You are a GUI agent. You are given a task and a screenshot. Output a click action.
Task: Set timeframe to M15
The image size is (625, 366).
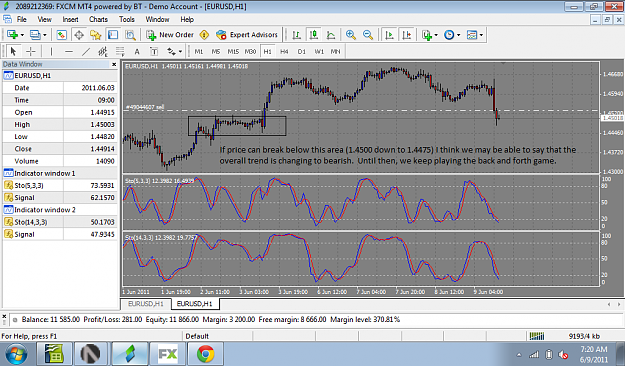[x=233, y=51]
